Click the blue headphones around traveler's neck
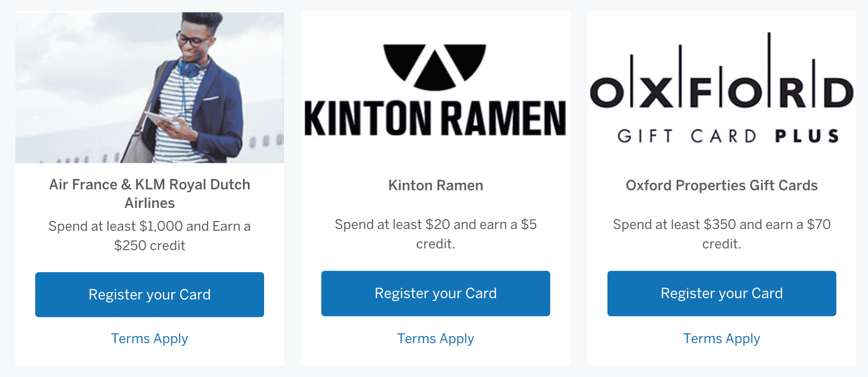This screenshot has height=377, width=868. (190, 70)
